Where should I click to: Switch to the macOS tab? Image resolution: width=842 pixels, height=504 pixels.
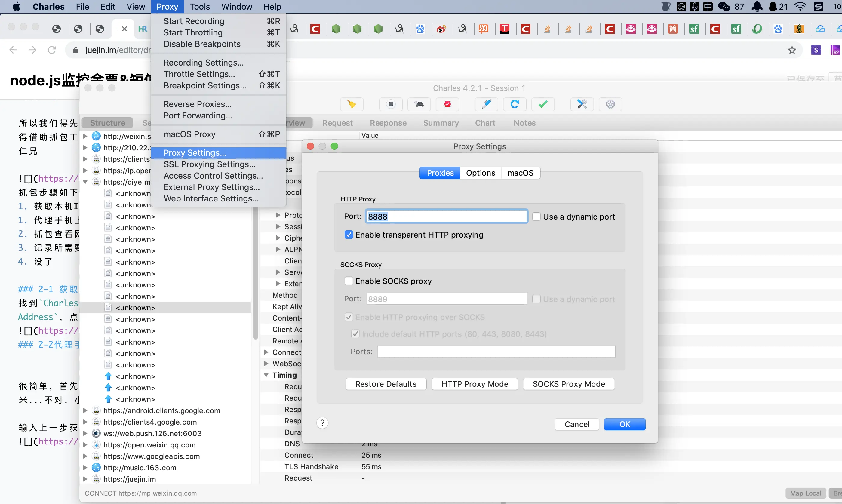point(520,173)
